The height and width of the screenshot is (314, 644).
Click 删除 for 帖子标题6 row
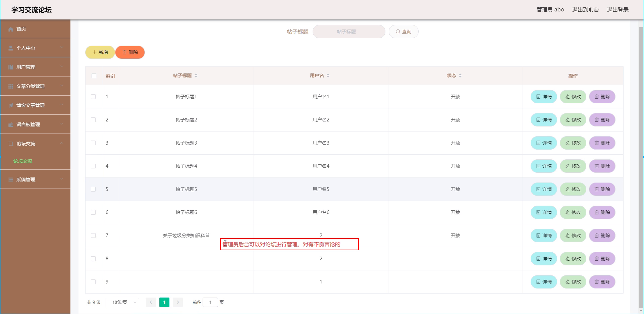602,212
